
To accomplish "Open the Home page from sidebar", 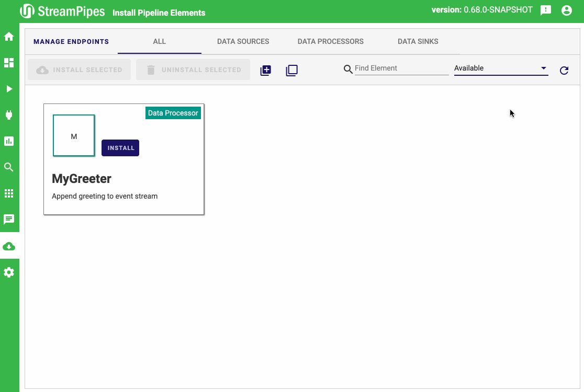I will pos(9,37).
